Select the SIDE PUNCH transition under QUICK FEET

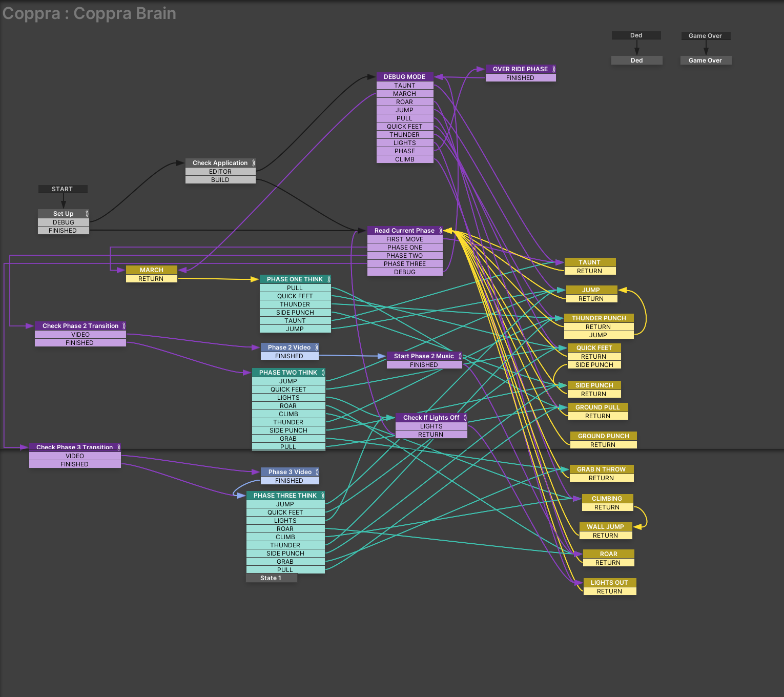click(x=594, y=365)
